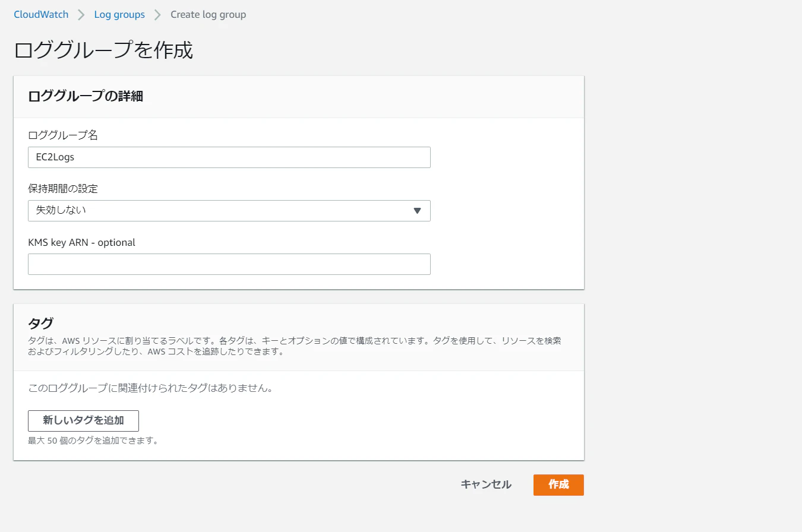Click the このロググループに関連付けられたタグはありません message
802x532 pixels.
coord(150,388)
